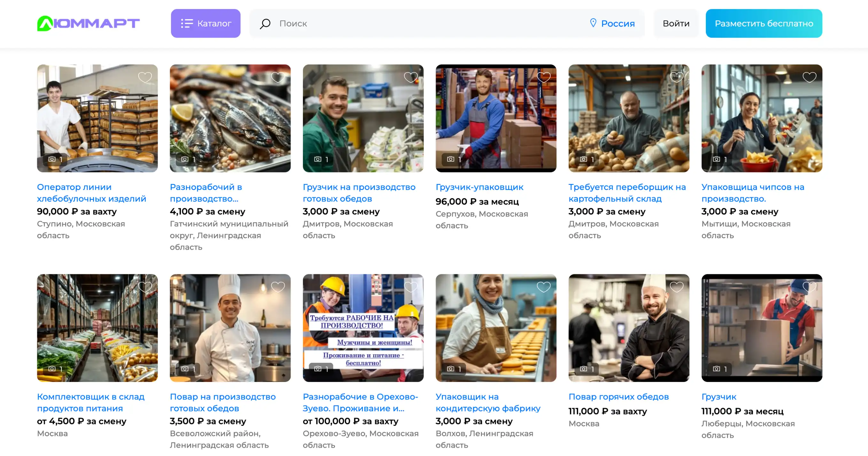
Task: Click heart on confectionery factory packer card
Action: [x=544, y=287]
